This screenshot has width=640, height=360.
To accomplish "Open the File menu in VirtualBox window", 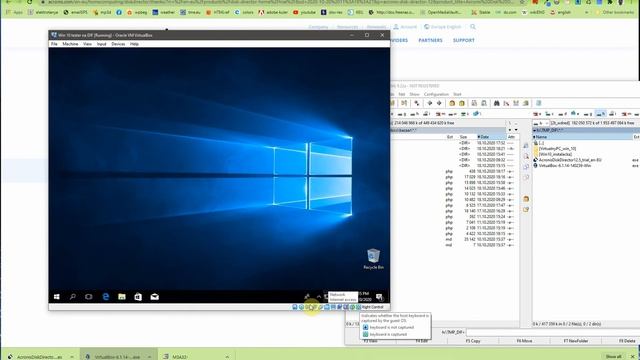I will coord(54,44).
